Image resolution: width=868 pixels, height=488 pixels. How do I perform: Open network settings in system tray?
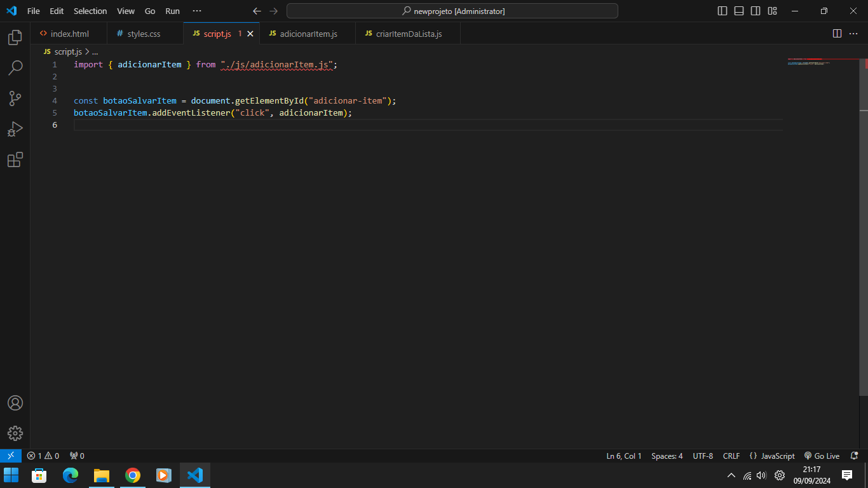tap(747, 475)
